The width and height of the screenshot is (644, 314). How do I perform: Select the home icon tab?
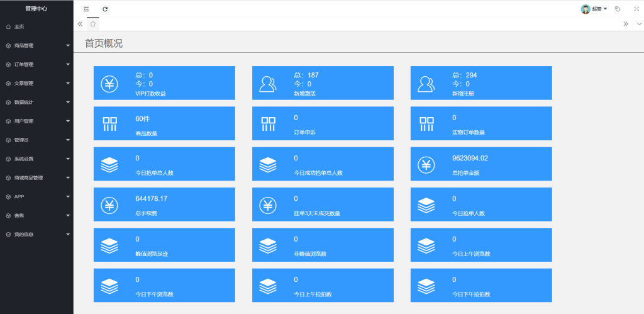93,24
